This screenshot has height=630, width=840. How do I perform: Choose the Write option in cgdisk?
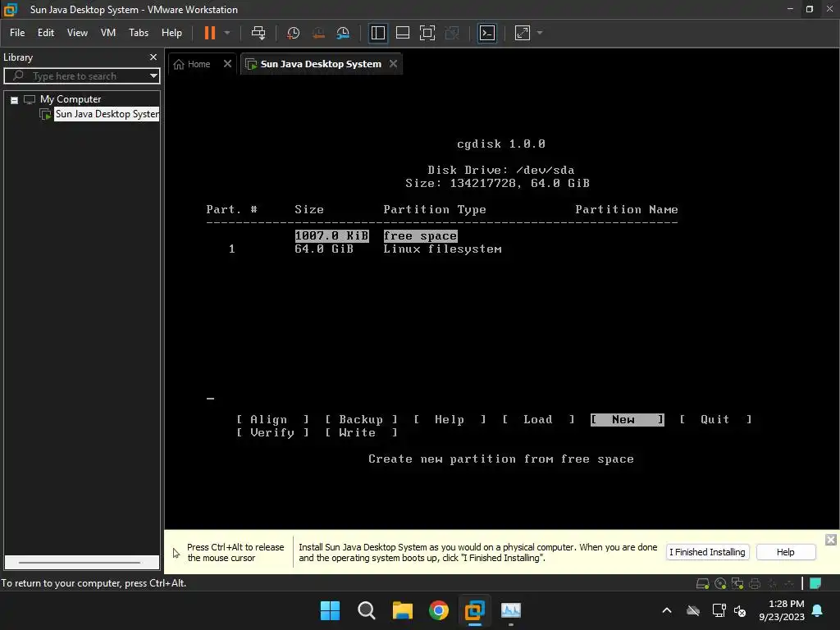coord(361,432)
